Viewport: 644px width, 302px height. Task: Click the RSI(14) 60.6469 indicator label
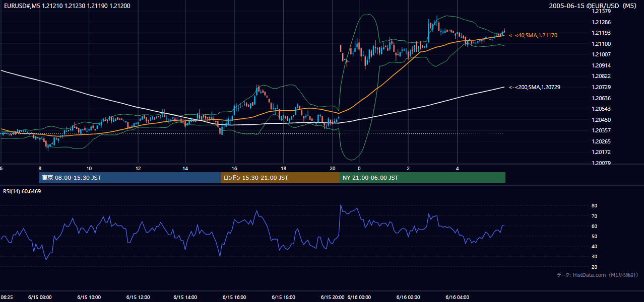pyautogui.click(x=22, y=191)
